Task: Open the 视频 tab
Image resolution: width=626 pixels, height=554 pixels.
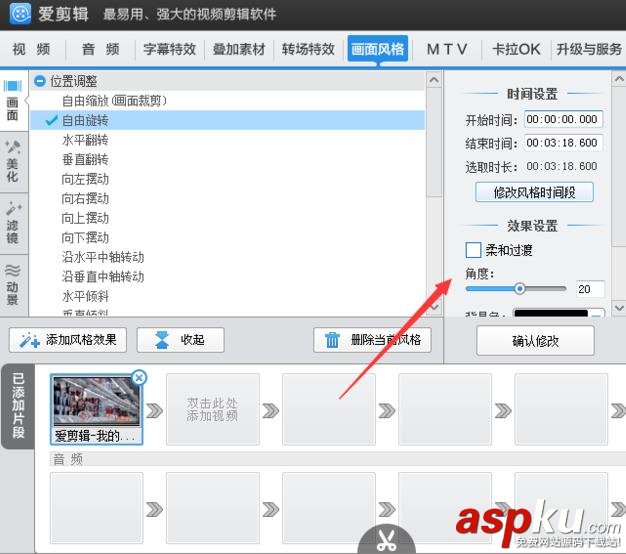Action: point(31,49)
